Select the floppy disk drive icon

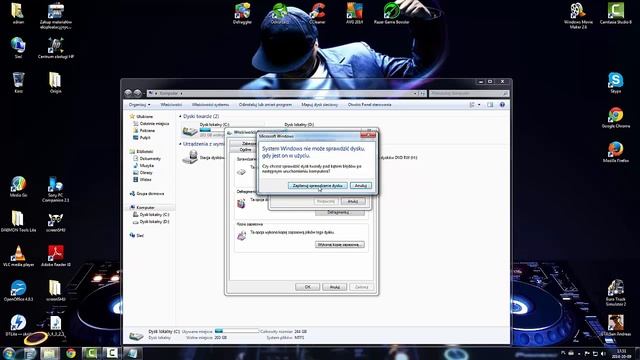point(190,157)
